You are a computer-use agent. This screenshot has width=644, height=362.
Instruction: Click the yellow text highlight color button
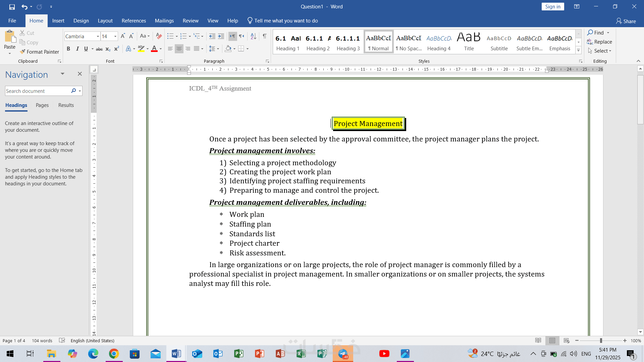(141, 49)
